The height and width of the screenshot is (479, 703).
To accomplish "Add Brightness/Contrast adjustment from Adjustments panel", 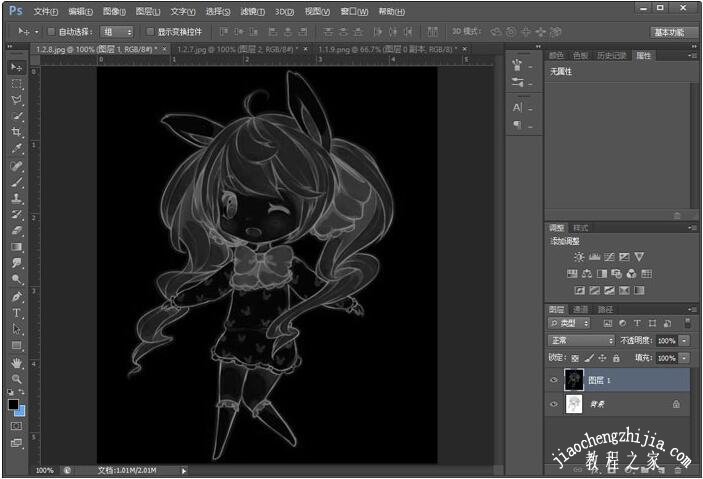I will [x=579, y=257].
